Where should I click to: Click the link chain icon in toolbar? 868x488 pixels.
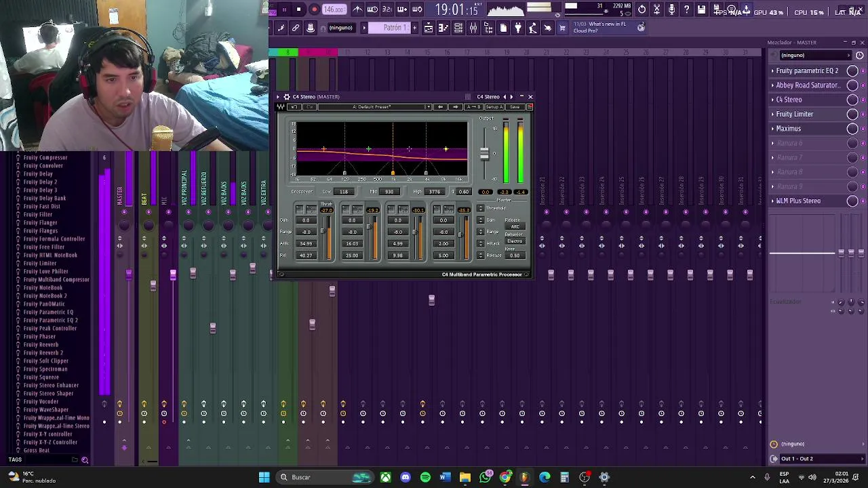pyautogui.click(x=296, y=28)
